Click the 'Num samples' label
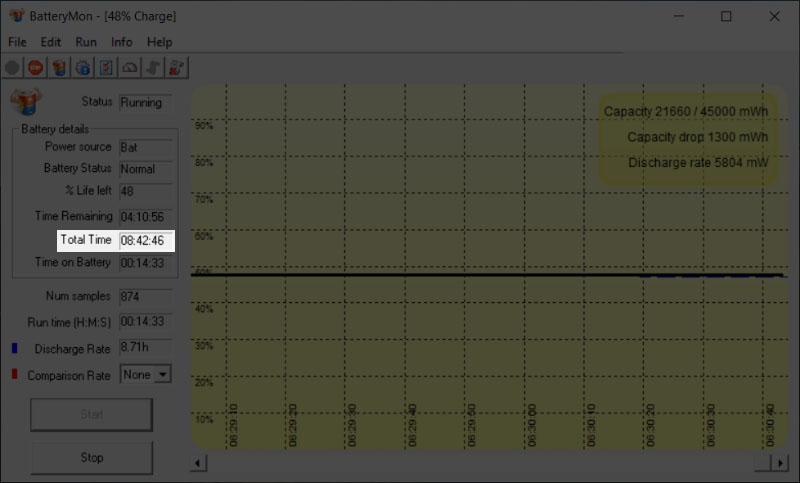 (x=78, y=296)
